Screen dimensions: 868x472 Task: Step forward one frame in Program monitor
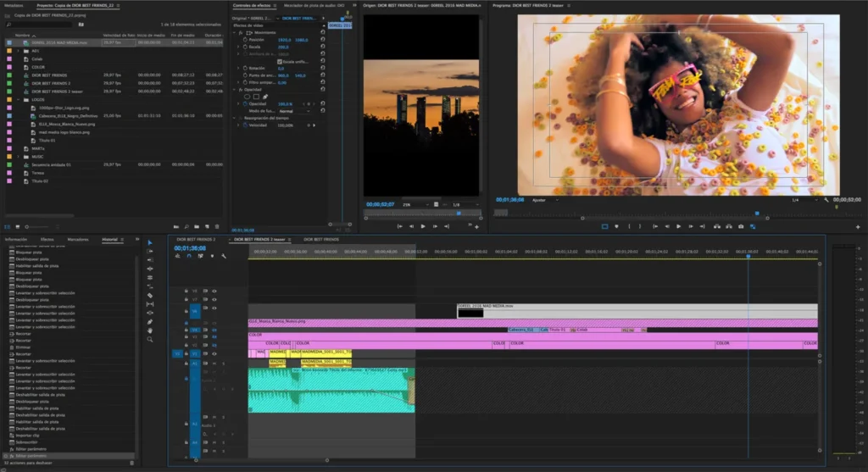(690, 226)
